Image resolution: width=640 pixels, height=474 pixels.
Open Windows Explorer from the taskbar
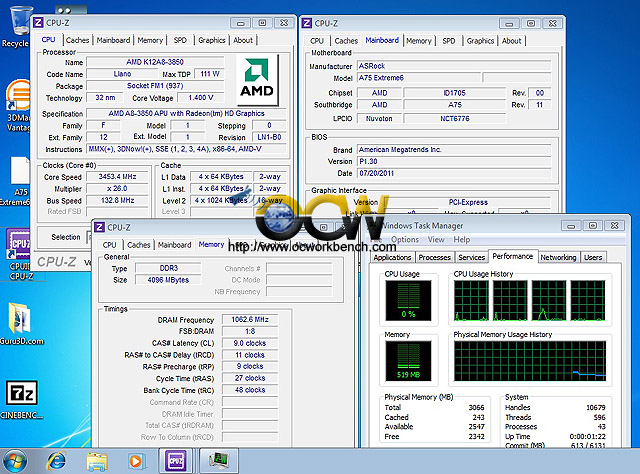point(96,461)
